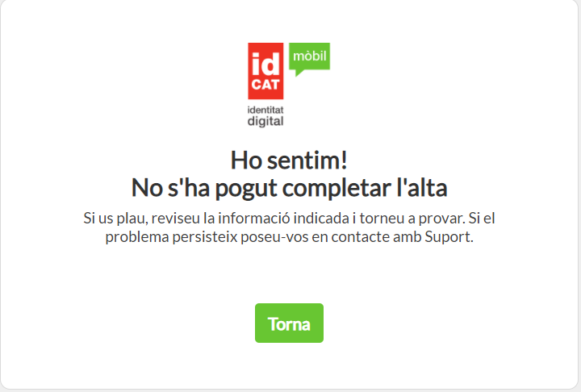Click the green Torna button
The width and height of the screenshot is (581, 392).
pyautogui.click(x=289, y=323)
